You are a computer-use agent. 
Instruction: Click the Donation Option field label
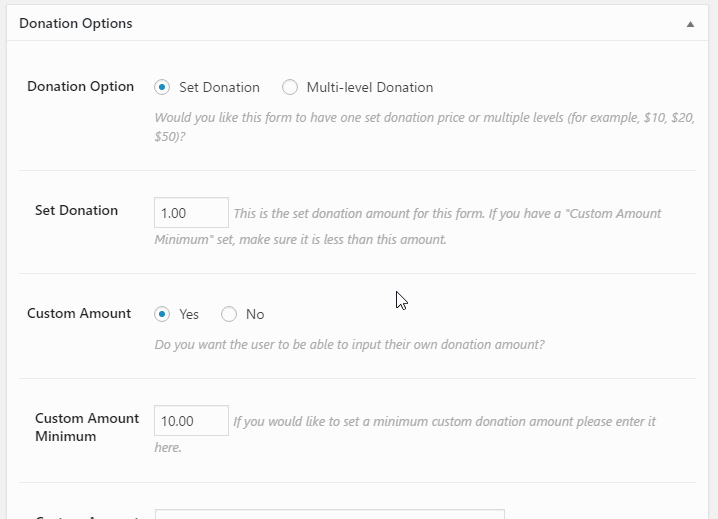(x=81, y=87)
